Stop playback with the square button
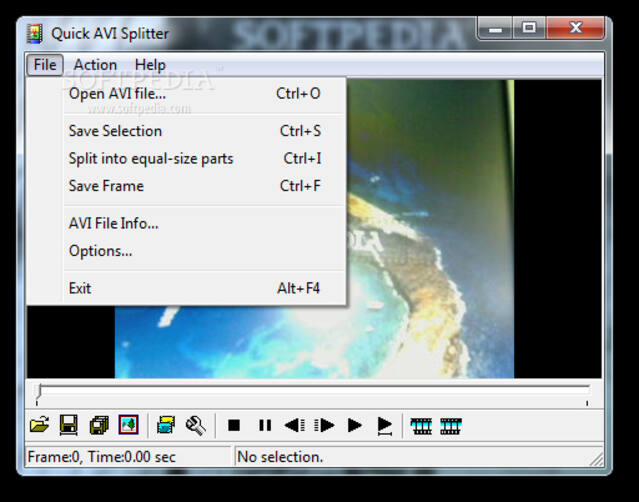Screen dimensions: 639x502 [x=234, y=425]
